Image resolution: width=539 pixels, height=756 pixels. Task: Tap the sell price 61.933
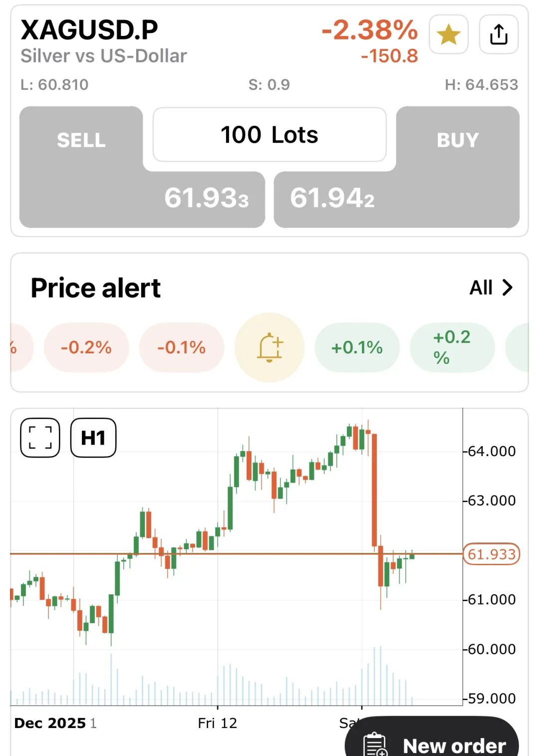click(206, 198)
